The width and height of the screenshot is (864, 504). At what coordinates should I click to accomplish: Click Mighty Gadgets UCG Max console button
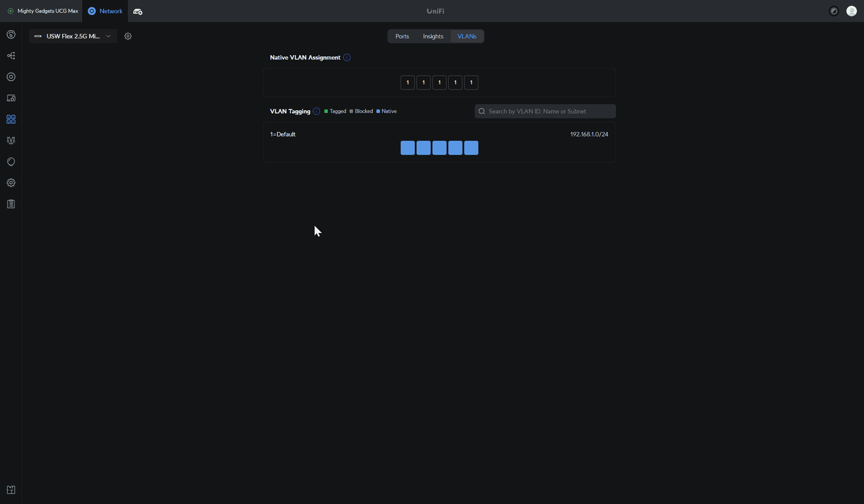point(43,11)
